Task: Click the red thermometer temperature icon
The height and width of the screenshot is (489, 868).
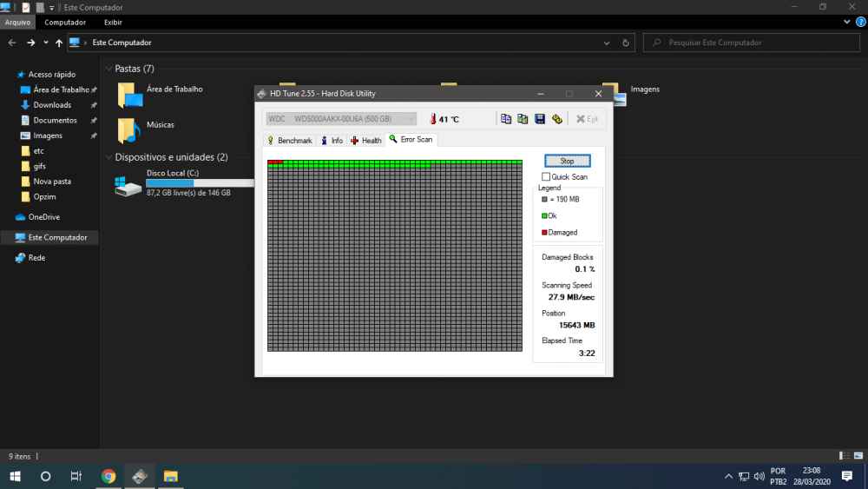Action: click(431, 119)
